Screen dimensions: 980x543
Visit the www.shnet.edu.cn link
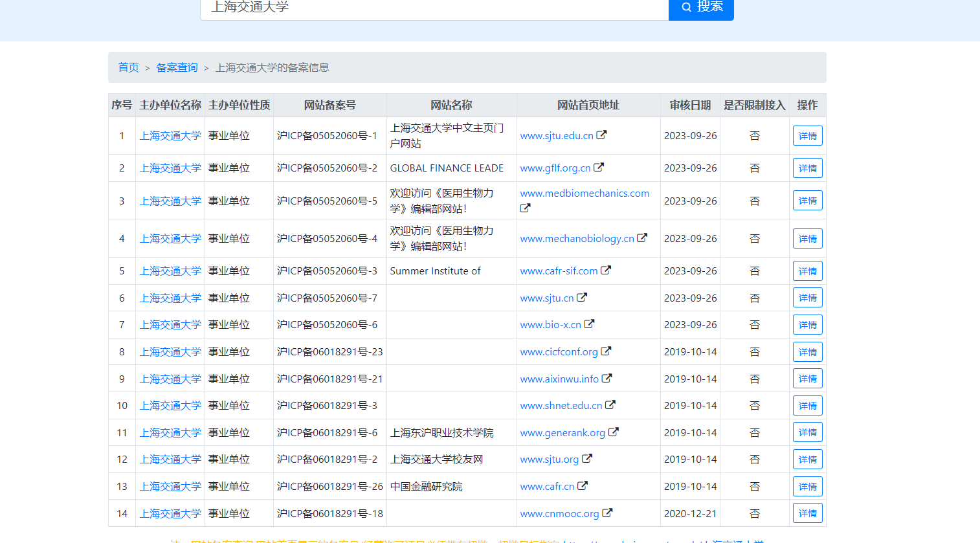point(561,406)
